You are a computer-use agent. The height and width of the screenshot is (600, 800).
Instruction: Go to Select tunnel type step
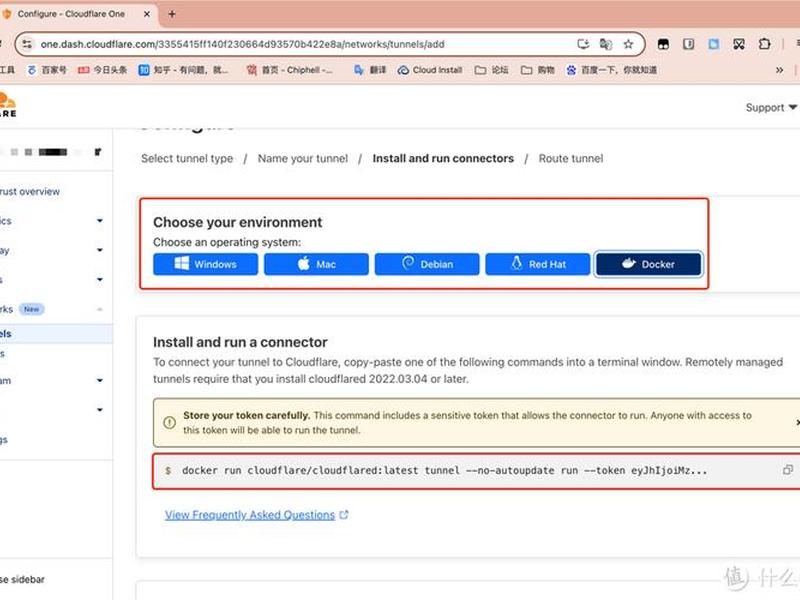click(187, 159)
